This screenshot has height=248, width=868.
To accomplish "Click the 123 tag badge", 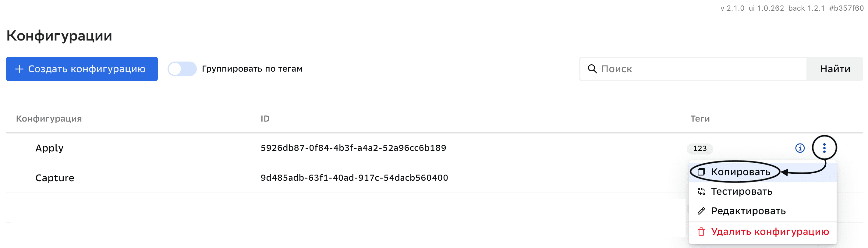I will [700, 148].
